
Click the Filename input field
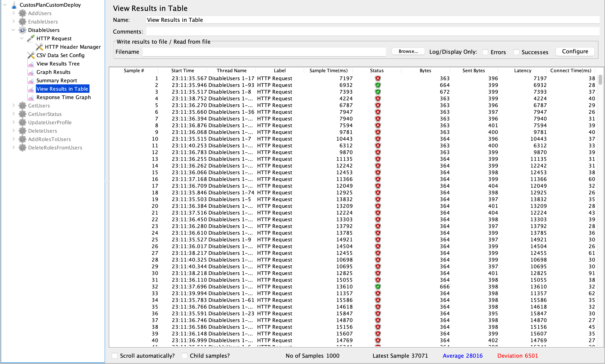264,51
